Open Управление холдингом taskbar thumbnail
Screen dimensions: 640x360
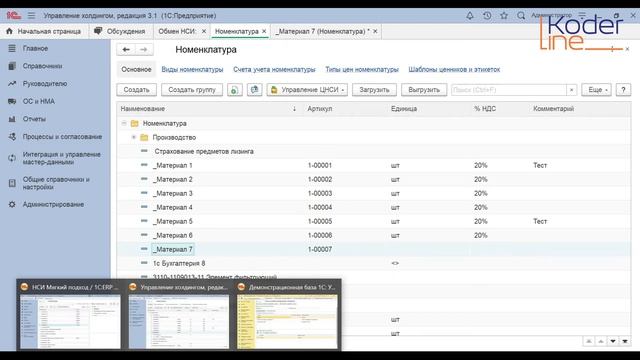tap(179, 315)
